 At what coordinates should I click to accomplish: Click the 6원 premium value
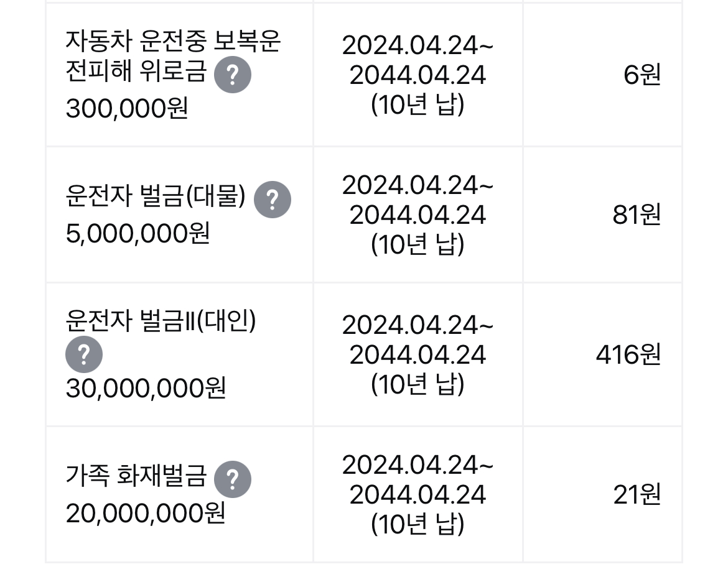click(x=642, y=76)
